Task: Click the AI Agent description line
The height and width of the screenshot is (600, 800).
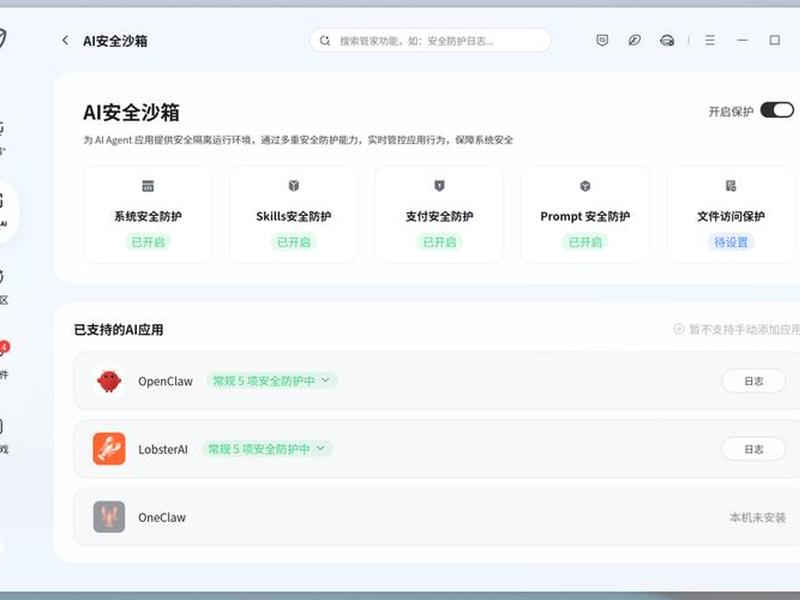Action: (298, 140)
